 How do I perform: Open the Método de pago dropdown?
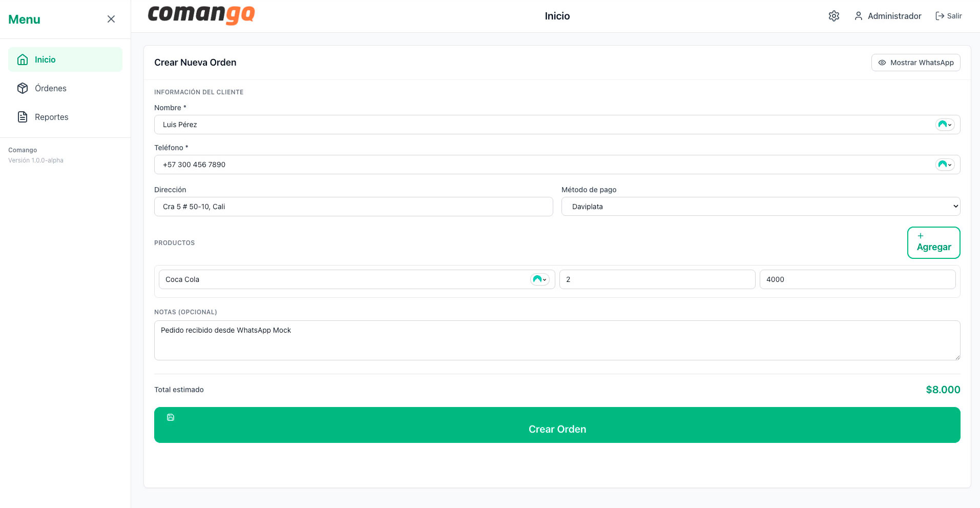[x=760, y=207]
